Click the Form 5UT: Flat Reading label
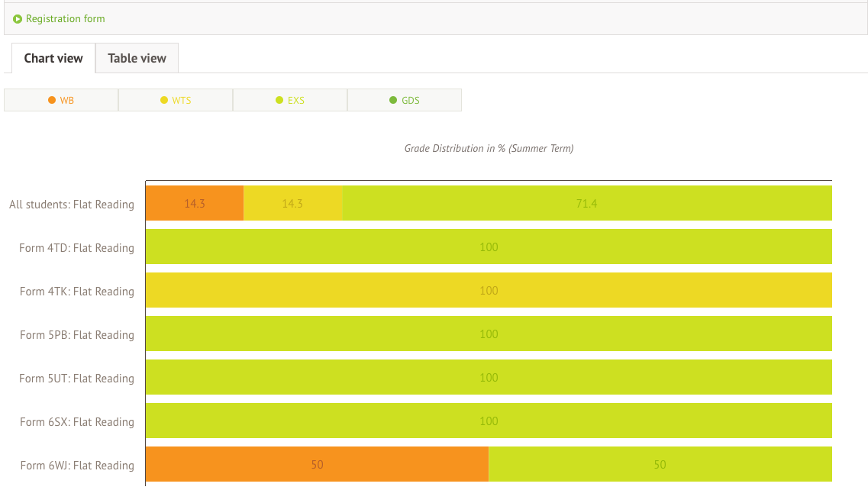Screen dimensions: 868x490 [x=76, y=379]
